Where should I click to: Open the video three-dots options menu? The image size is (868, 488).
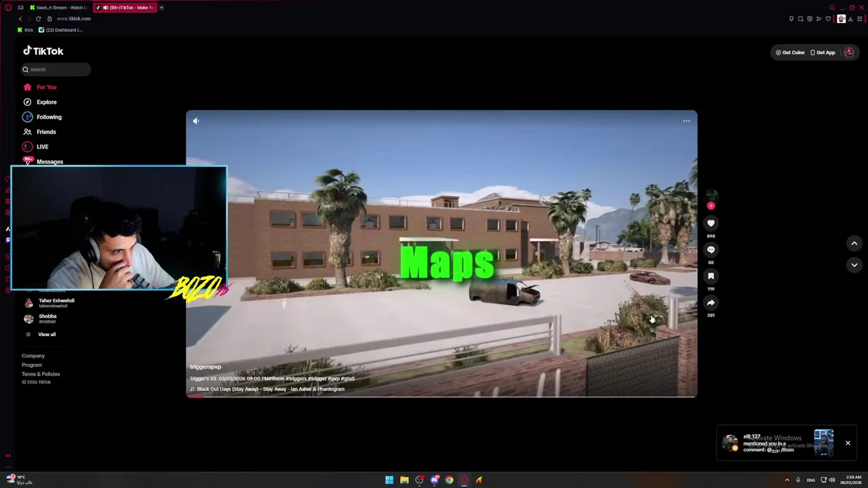point(686,121)
